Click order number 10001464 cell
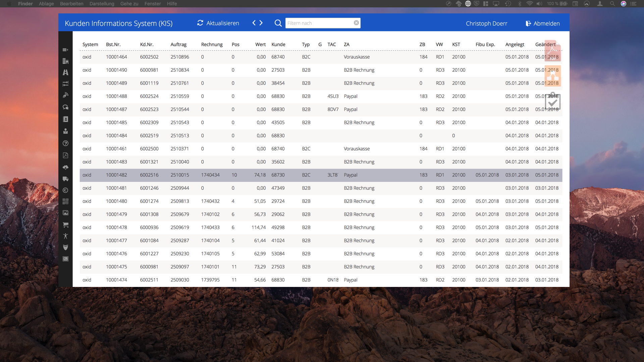The width and height of the screenshot is (644, 362). (116, 57)
